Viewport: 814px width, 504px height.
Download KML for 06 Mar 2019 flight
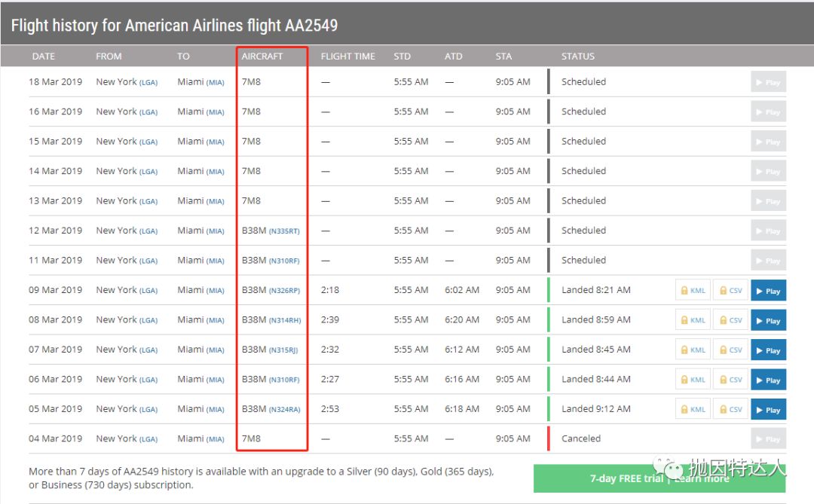693,380
